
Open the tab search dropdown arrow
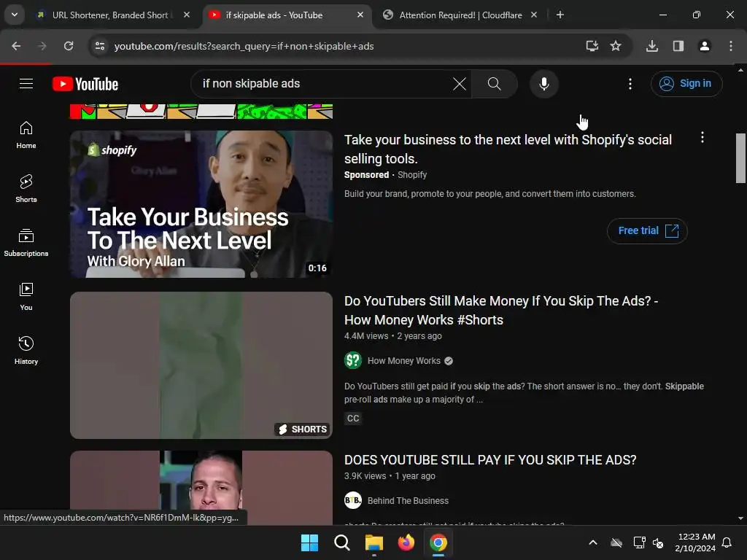[x=15, y=15]
